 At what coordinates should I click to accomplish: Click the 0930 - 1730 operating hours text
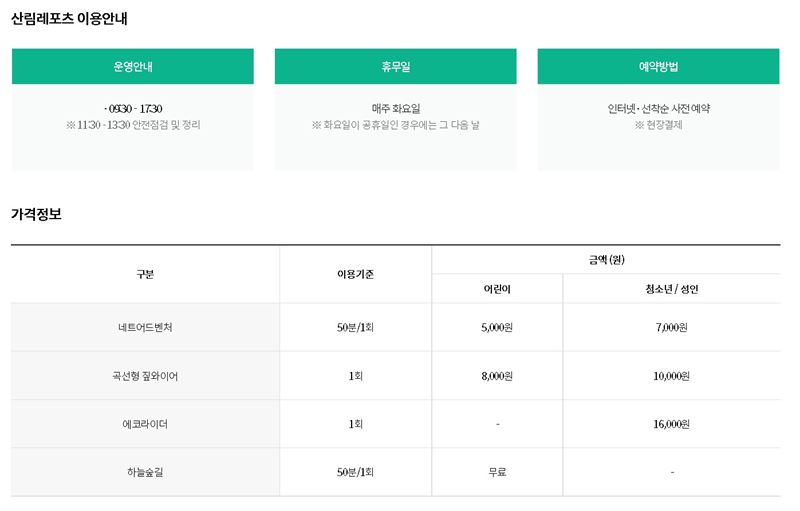[x=133, y=109]
